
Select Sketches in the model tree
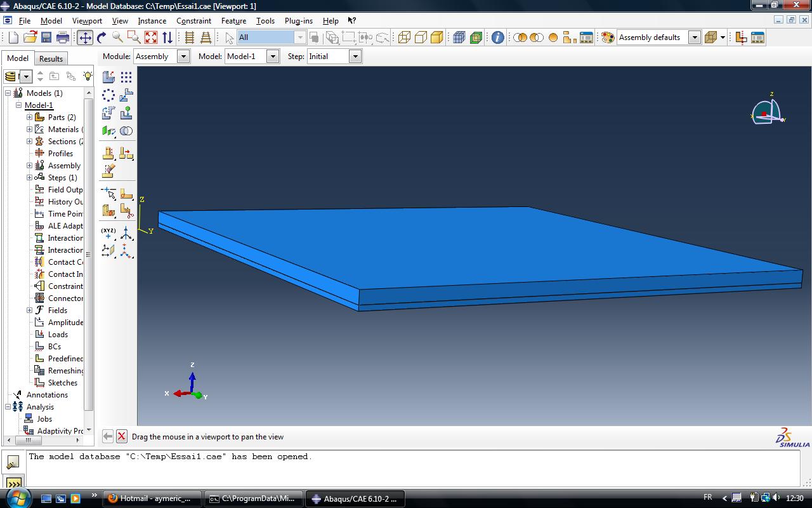coord(63,383)
